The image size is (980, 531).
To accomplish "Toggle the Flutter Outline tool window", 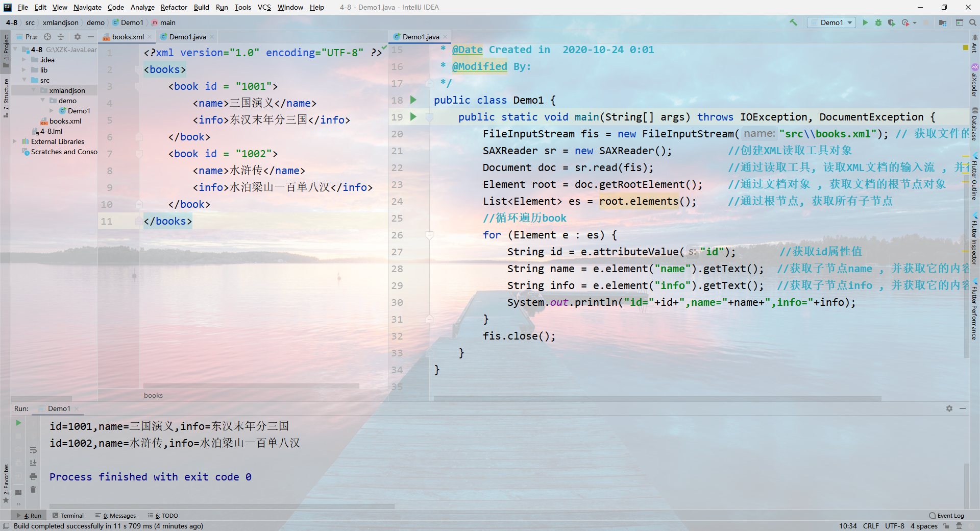I will [974, 176].
